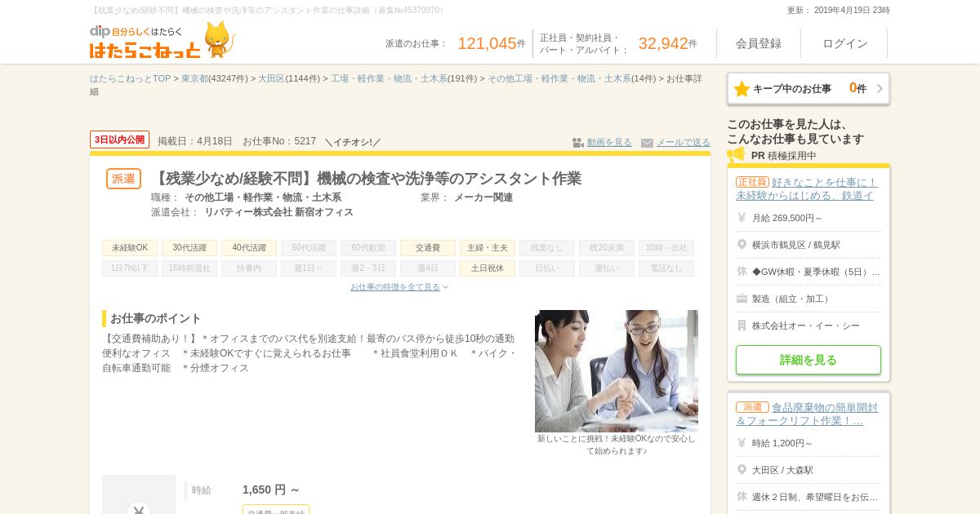This screenshot has width=980, height=514.
Task: Follow the 東京都 breadcrumb link
Action: (x=194, y=78)
